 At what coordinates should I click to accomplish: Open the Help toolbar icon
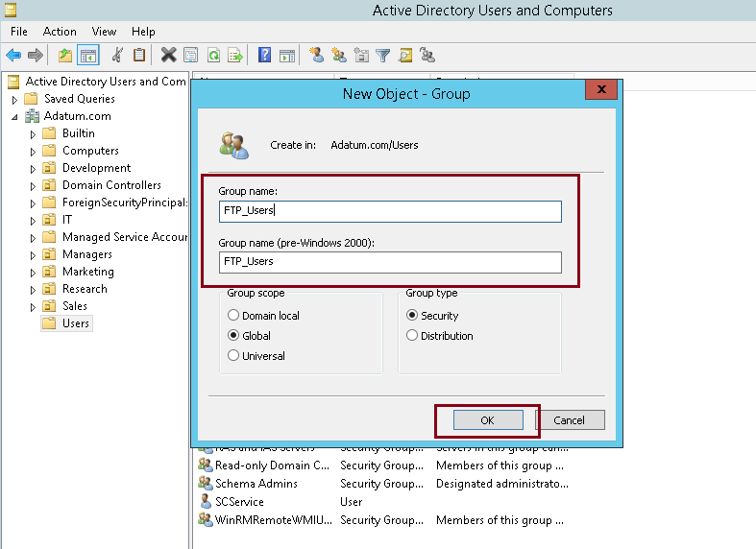point(264,55)
